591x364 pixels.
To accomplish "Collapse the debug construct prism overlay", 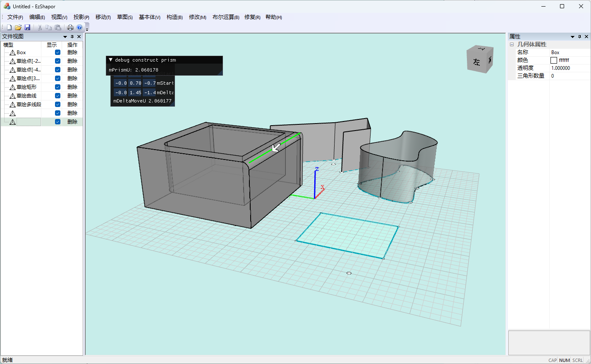I will pos(110,60).
